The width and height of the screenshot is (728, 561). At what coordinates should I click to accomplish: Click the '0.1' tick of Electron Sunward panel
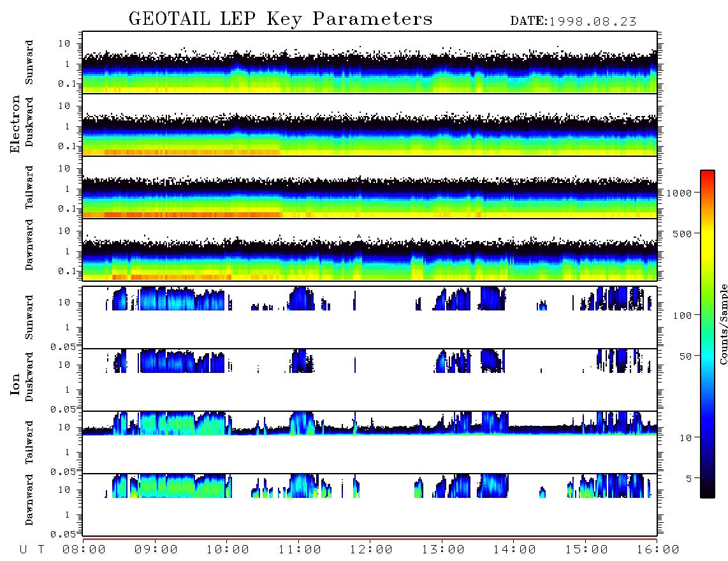click(x=67, y=84)
